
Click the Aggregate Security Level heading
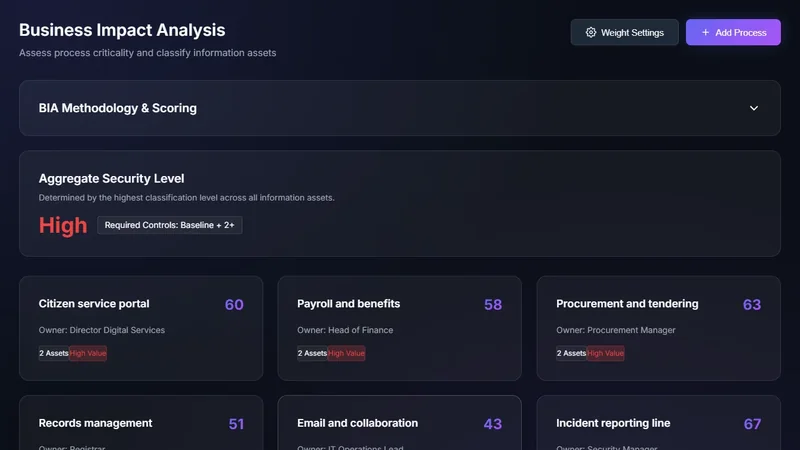pyautogui.click(x=111, y=179)
